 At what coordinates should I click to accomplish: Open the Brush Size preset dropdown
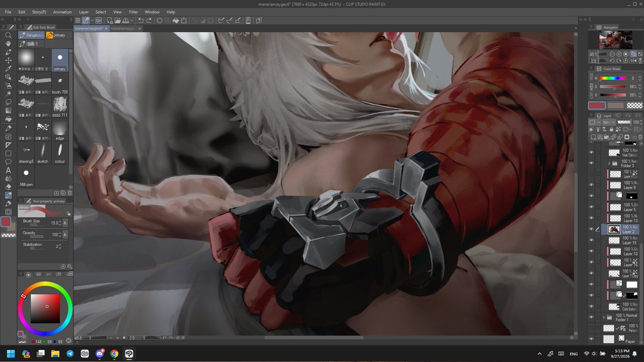click(65, 223)
